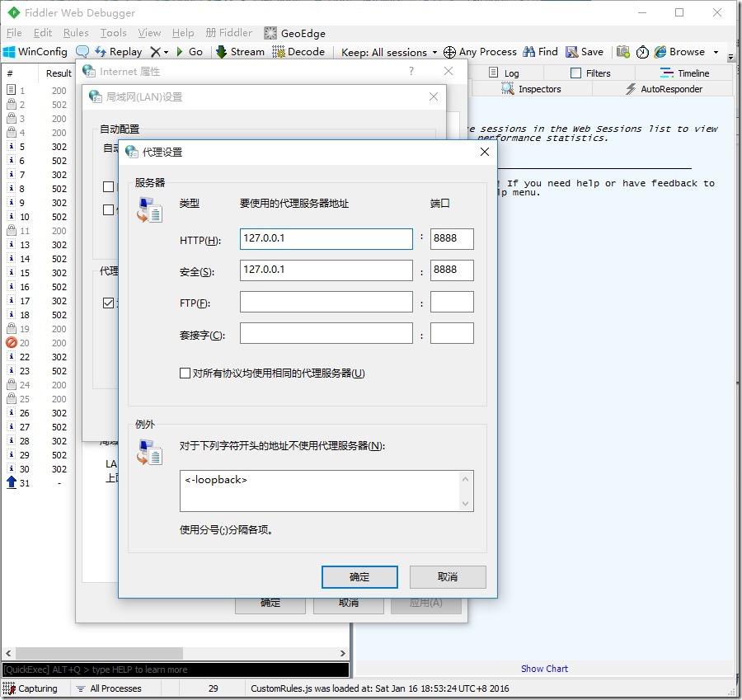Click the comment bubble icon in toolbar
Image resolution: width=742 pixels, height=700 pixels.
click(x=82, y=52)
